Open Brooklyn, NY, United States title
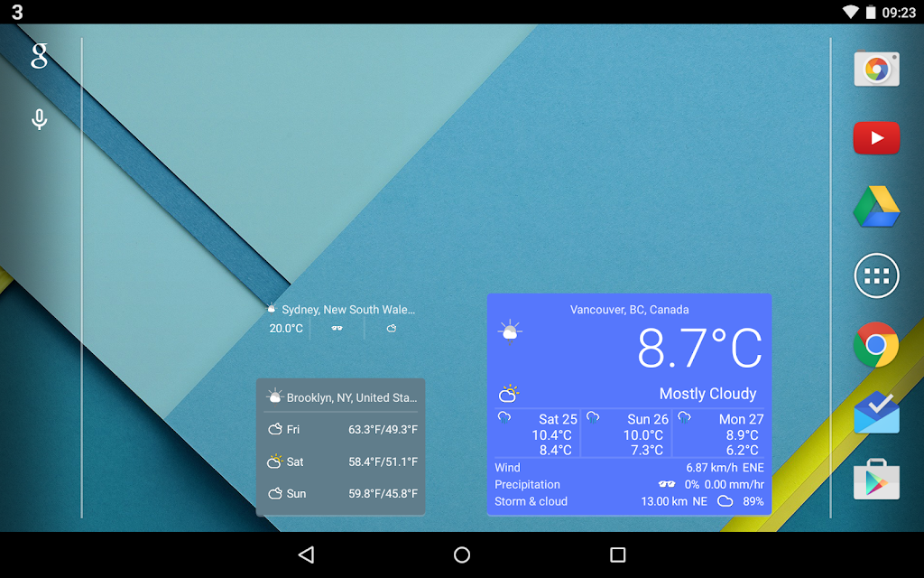924x578 pixels. pyautogui.click(x=352, y=397)
